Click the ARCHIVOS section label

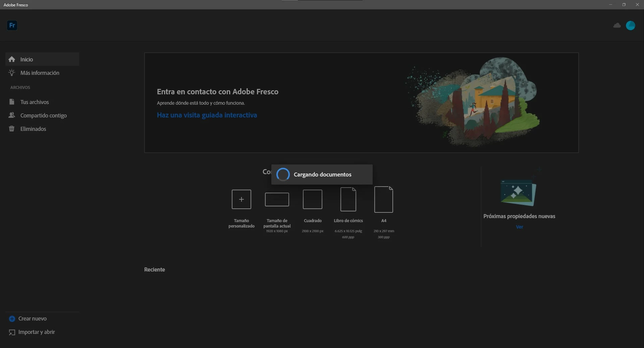click(20, 87)
